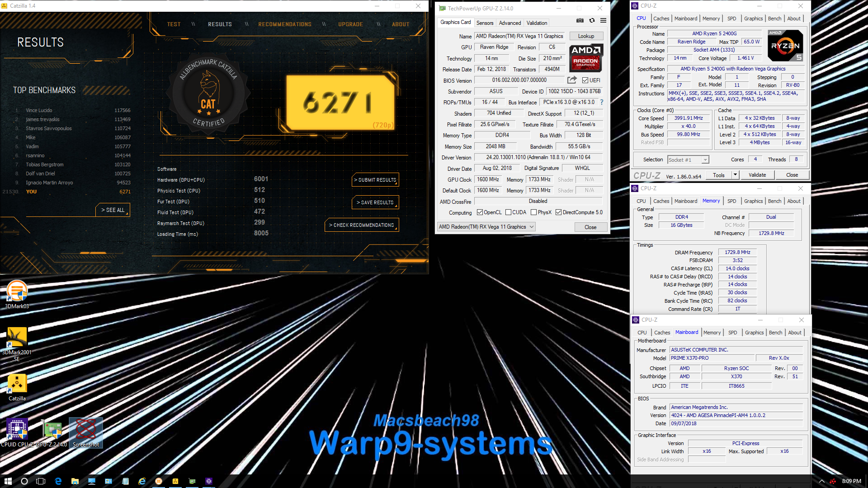Show hidden system tray icons
This screenshot has height=488, width=868.
[x=821, y=481]
